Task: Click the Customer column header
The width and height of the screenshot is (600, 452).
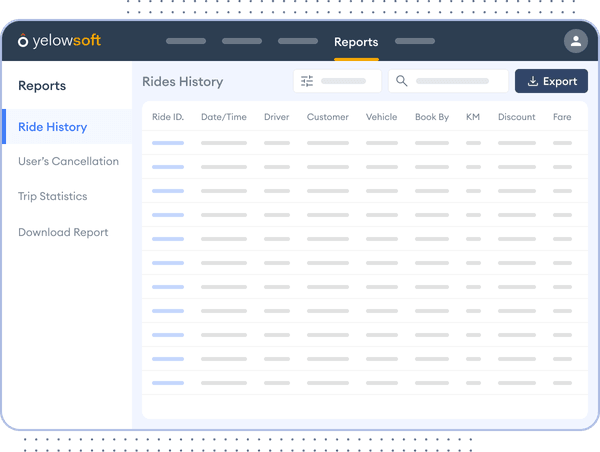Action: 327,117
